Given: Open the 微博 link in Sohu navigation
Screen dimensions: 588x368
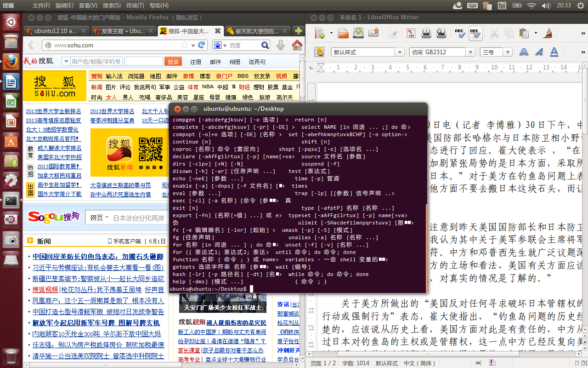Looking at the screenshot, I should 188,76.
